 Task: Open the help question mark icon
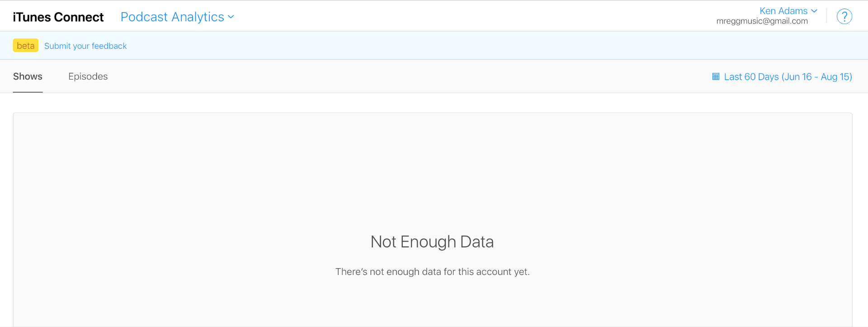point(844,17)
